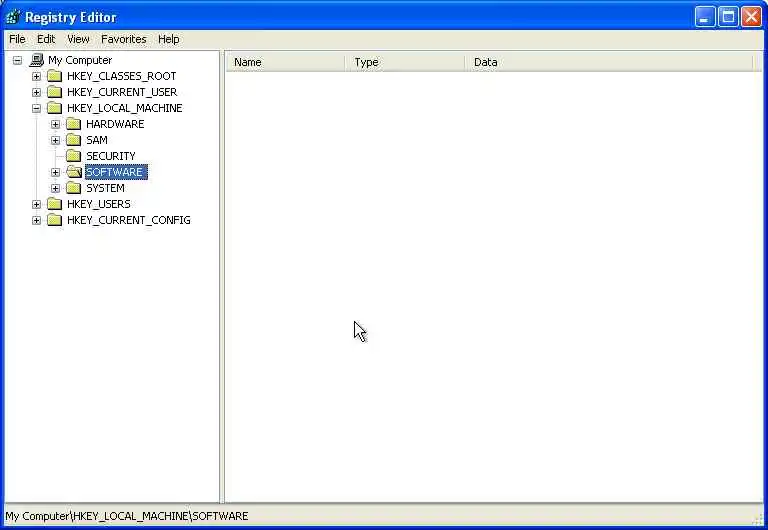Expand the HKEY_USERS key

coord(36,204)
